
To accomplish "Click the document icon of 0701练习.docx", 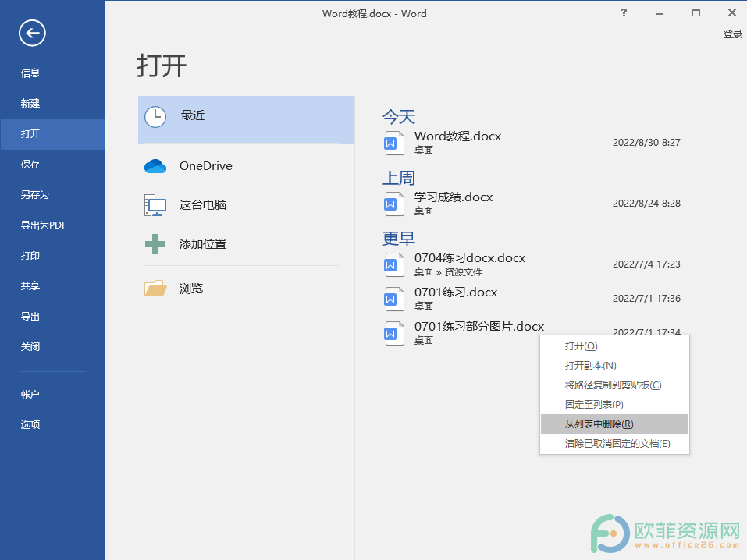I will [x=394, y=299].
